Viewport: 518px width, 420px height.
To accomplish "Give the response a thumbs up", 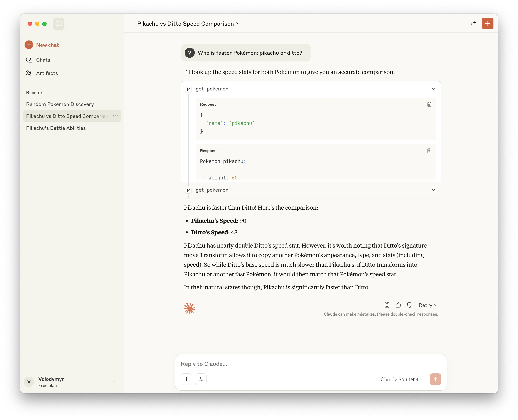I will pyautogui.click(x=398, y=305).
